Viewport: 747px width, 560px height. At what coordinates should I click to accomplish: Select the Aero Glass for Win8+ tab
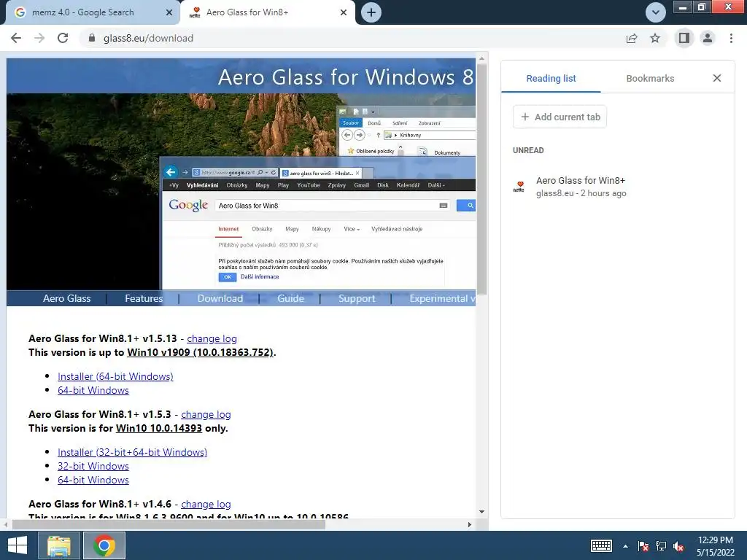click(267, 12)
